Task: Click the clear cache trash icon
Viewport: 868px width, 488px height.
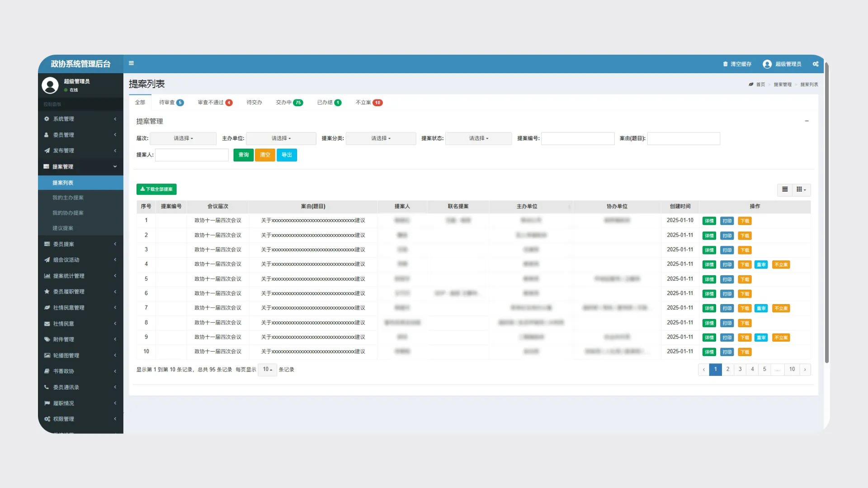Action: [x=725, y=64]
